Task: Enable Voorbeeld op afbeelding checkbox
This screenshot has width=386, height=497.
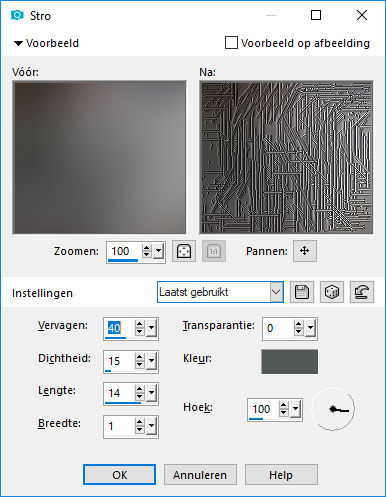Action: (x=231, y=43)
